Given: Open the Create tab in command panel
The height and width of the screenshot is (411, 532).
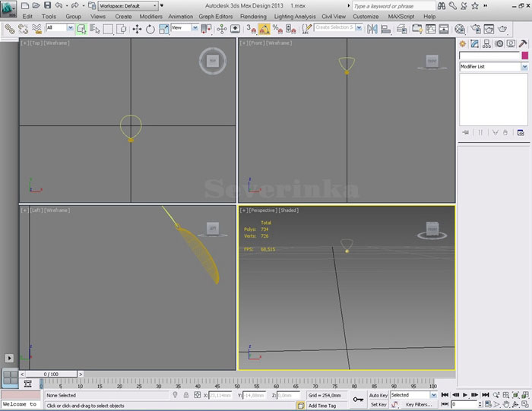Looking at the screenshot, I should pos(463,44).
